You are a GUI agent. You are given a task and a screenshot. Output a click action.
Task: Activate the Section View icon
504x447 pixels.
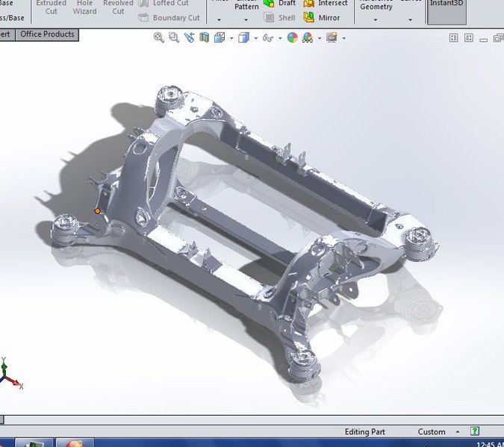tap(204, 37)
